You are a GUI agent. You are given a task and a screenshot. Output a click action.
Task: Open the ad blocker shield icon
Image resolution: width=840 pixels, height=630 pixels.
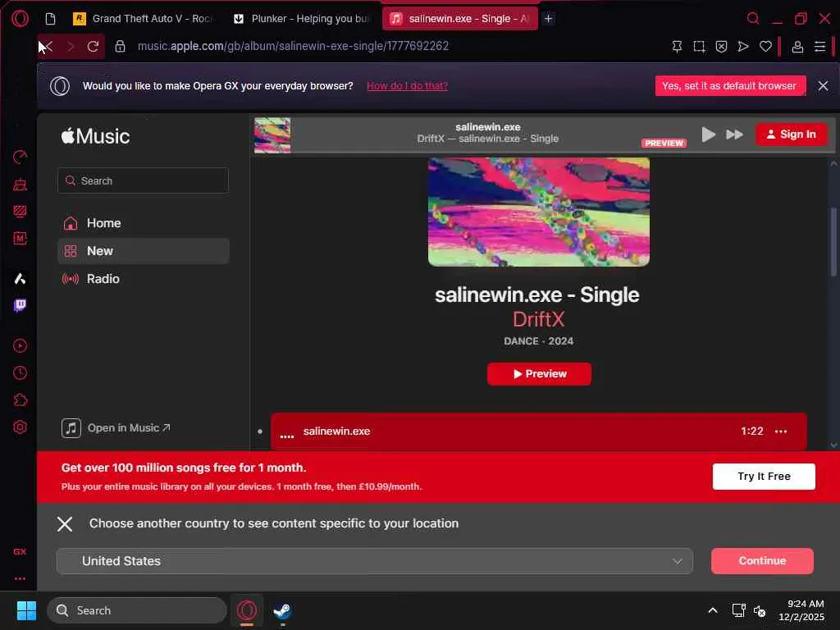click(722, 47)
